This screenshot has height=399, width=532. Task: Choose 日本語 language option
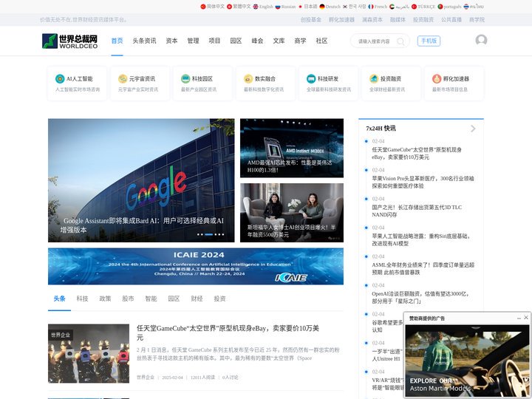pos(307,7)
